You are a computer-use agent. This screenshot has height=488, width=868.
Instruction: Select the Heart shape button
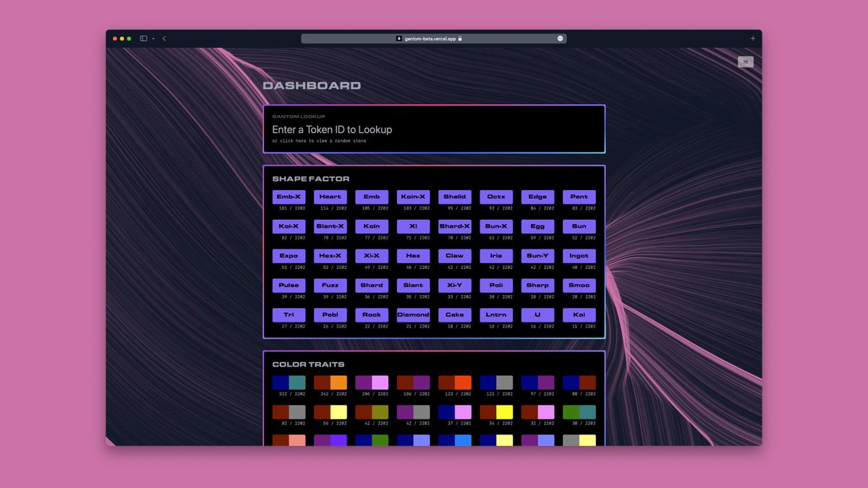330,197
